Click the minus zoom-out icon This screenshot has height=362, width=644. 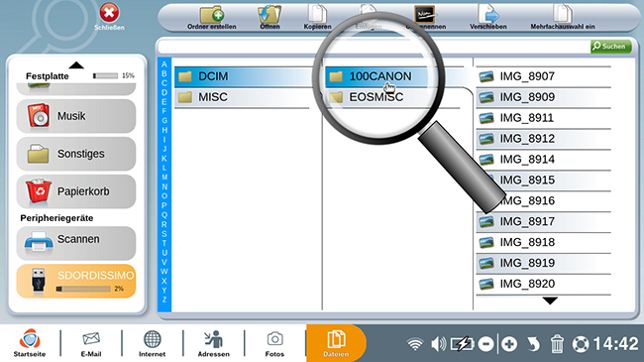tap(485, 344)
